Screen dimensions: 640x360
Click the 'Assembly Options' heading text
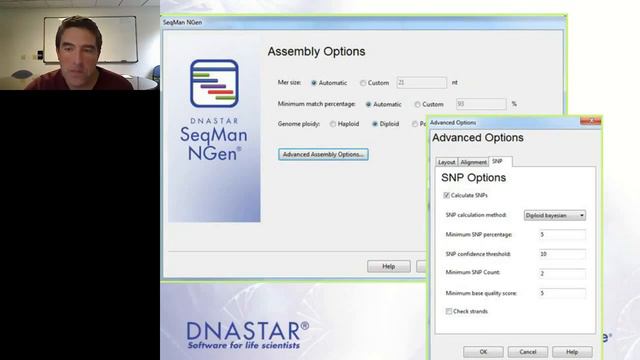[x=316, y=52]
